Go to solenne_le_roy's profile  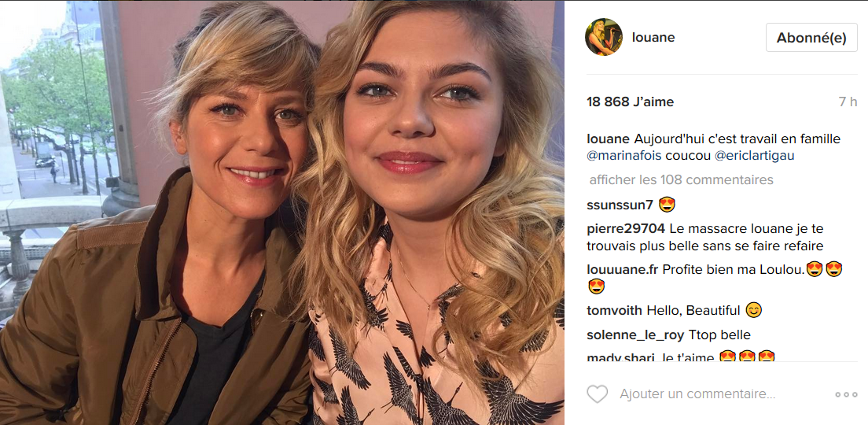[635, 334]
